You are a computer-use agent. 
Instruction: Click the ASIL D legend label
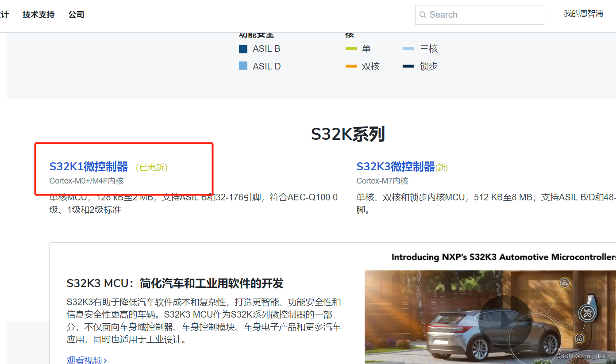point(267,66)
